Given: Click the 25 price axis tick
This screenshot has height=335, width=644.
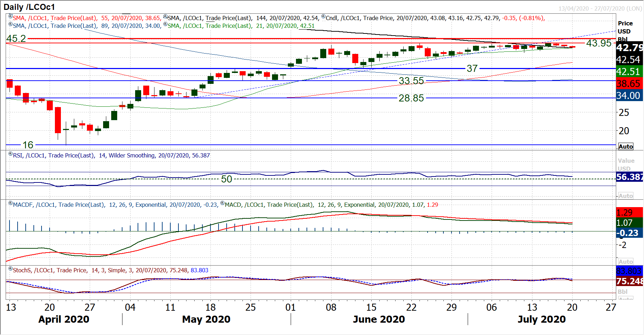Looking at the screenshot, I should click(x=624, y=113).
